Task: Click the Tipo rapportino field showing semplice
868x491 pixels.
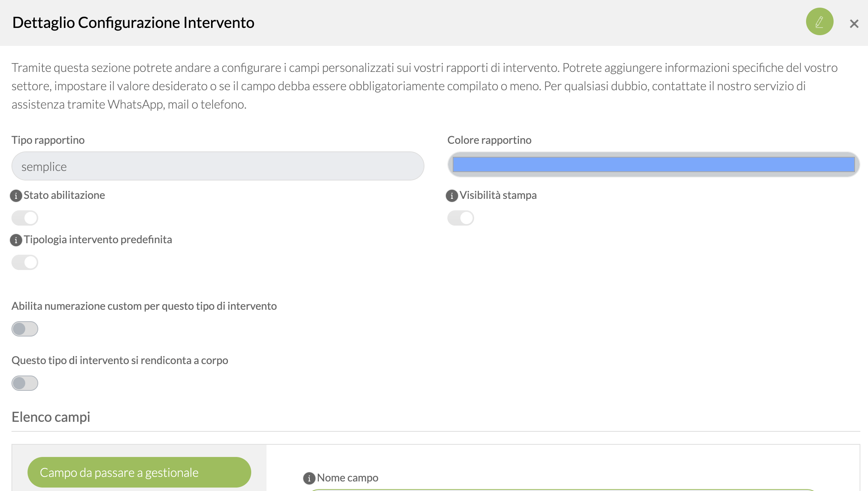Action: (x=218, y=166)
